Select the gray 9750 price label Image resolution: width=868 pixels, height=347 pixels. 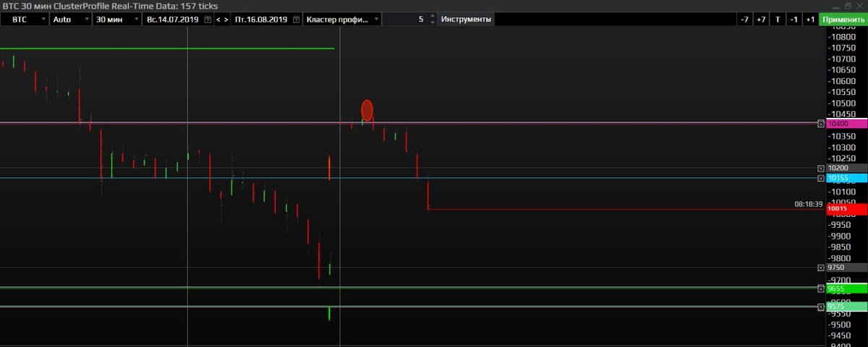(x=846, y=267)
